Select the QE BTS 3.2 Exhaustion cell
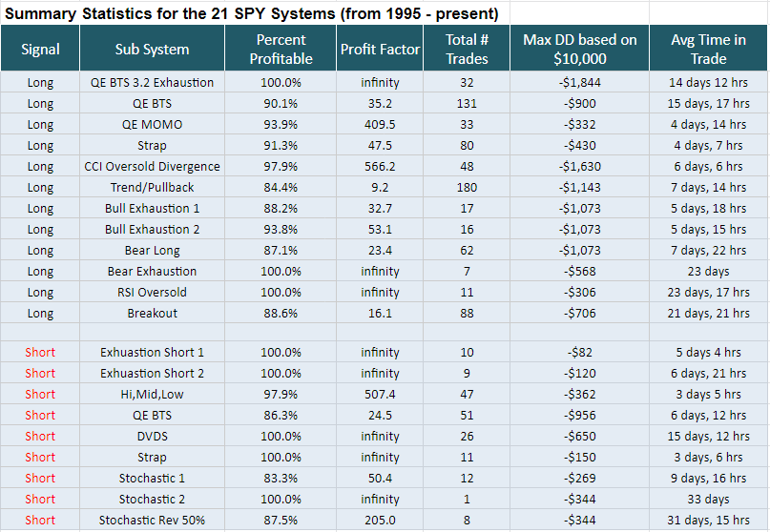This screenshot has height=532, width=770. pyautogui.click(x=152, y=82)
